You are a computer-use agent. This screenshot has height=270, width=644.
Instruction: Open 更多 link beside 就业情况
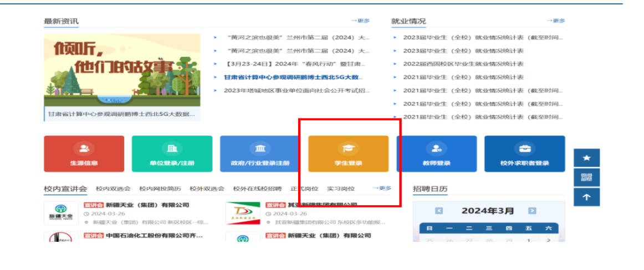555,21
